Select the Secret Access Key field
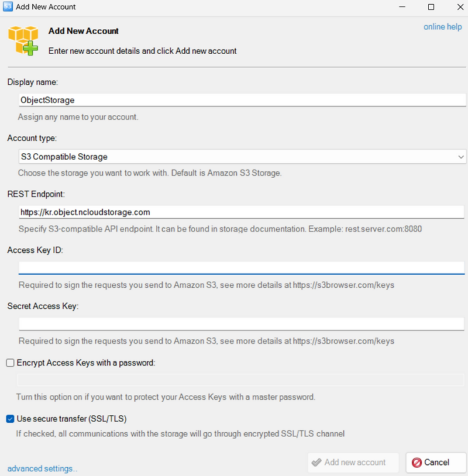This screenshot has height=476, width=468. click(241, 323)
